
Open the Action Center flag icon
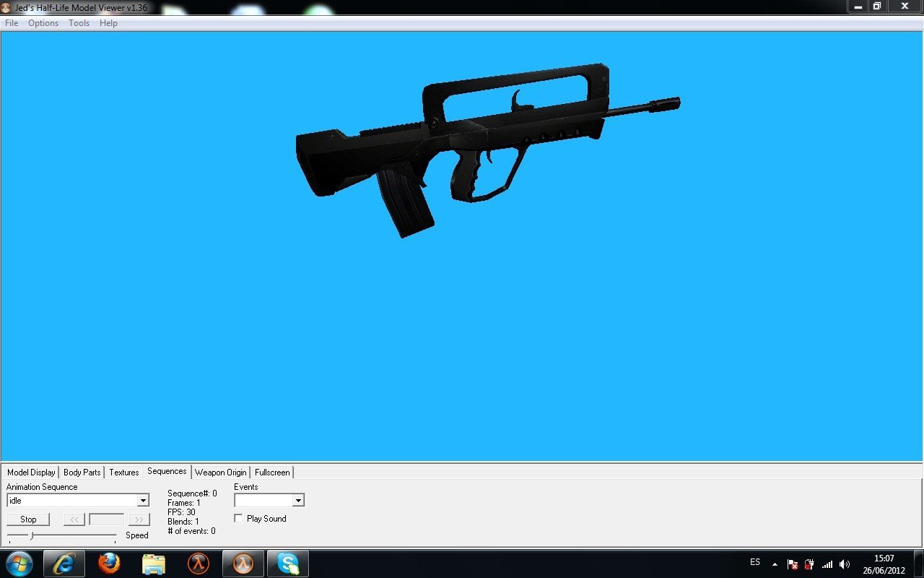pos(793,564)
